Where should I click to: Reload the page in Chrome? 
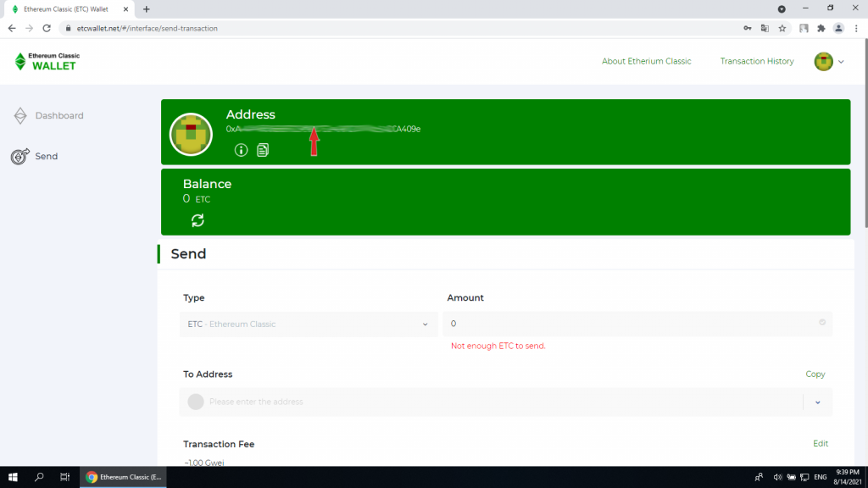coord(47,28)
